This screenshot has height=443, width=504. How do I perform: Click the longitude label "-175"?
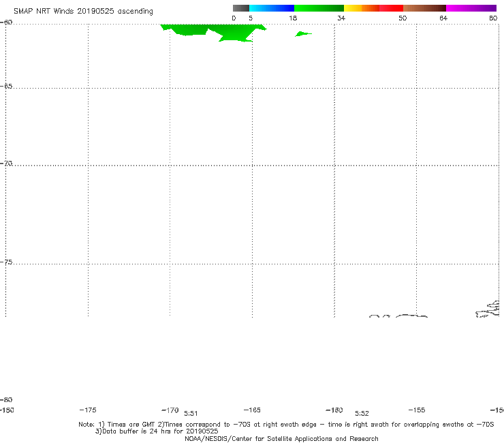tap(88, 410)
